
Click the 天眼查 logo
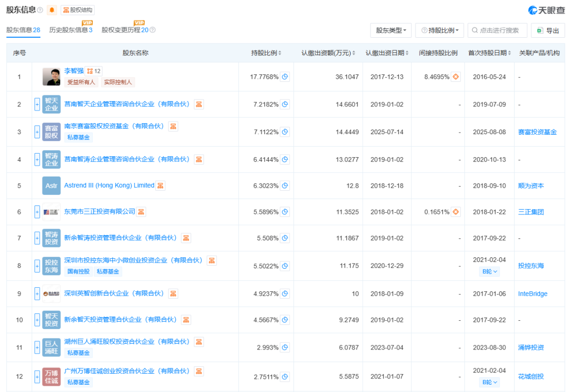click(547, 9)
